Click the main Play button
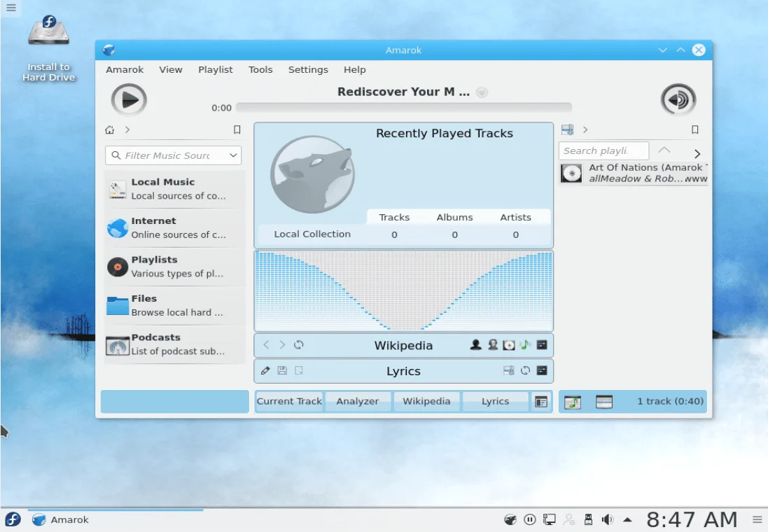 (x=129, y=100)
